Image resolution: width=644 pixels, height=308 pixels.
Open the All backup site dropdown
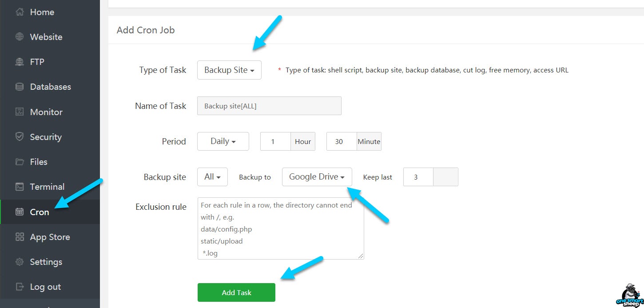point(212,177)
